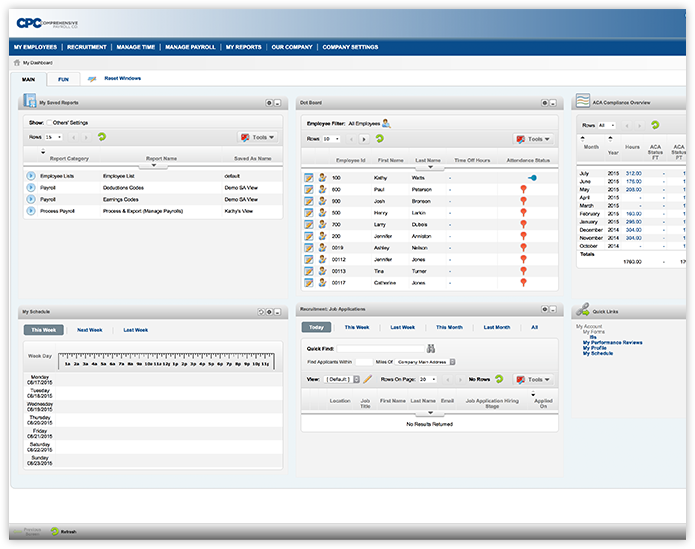Image resolution: width=695 pixels, height=549 pixels.
Task: Open the Tools menu in Job Applications
Action: pos(533,379)
